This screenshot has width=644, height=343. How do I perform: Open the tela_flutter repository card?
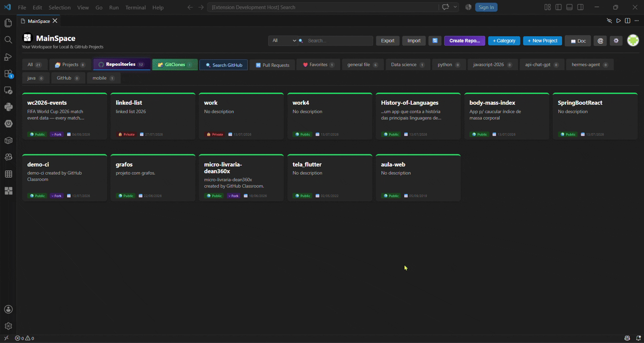(330, 178)
